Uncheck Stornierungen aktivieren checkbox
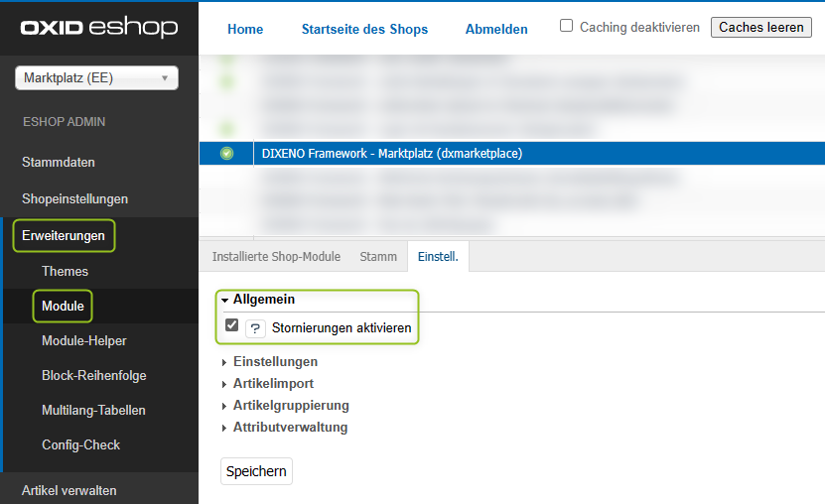825x504 pixels. (231, 325)
